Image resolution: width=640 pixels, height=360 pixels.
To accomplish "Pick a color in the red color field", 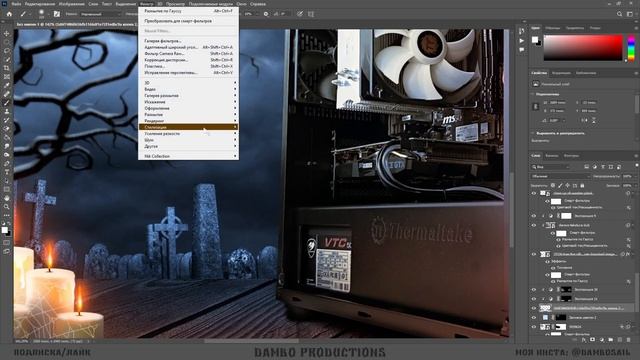I will (x=583, y=48).
